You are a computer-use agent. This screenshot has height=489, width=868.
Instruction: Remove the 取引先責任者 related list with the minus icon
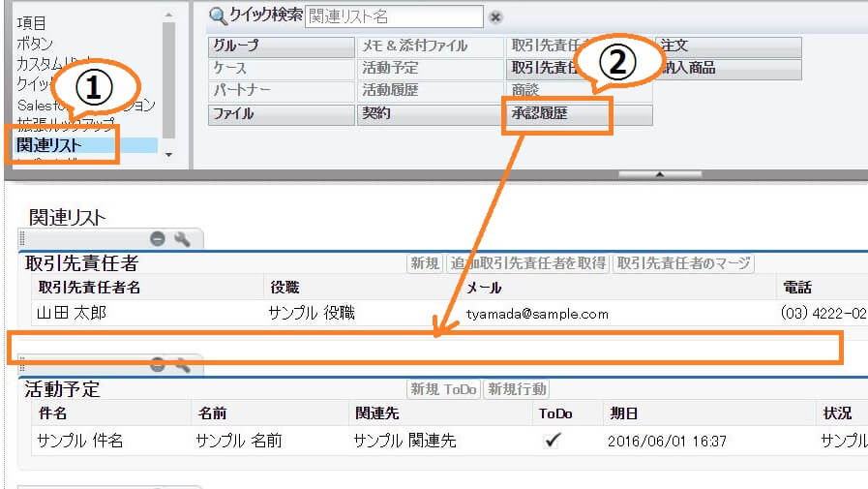(x=157, y=238)
